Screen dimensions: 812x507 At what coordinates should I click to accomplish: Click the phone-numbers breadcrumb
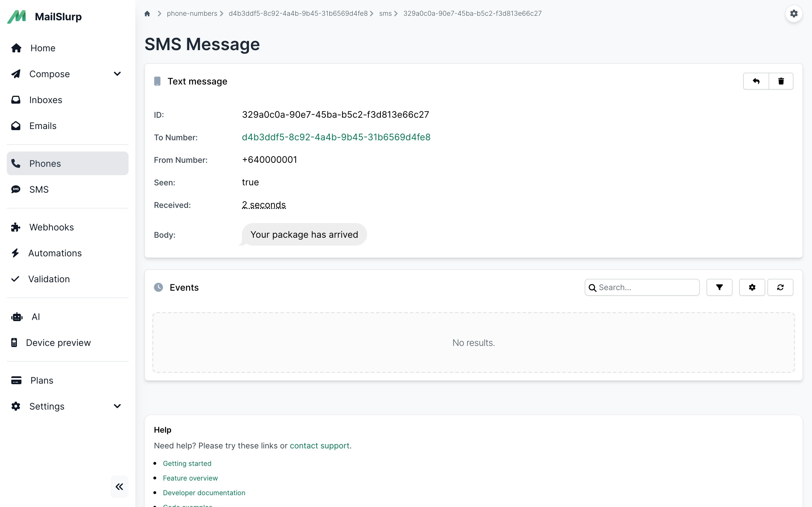(192, 14)
